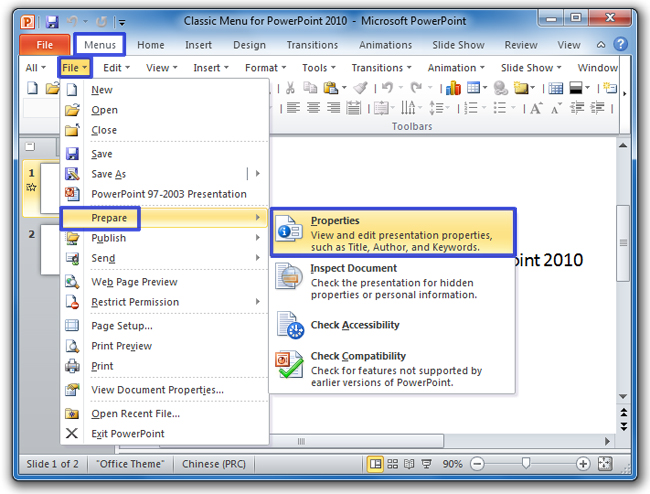Expand the Save As submenu arrow
This screenshot has height=494, width=650.
coord(257,174)
